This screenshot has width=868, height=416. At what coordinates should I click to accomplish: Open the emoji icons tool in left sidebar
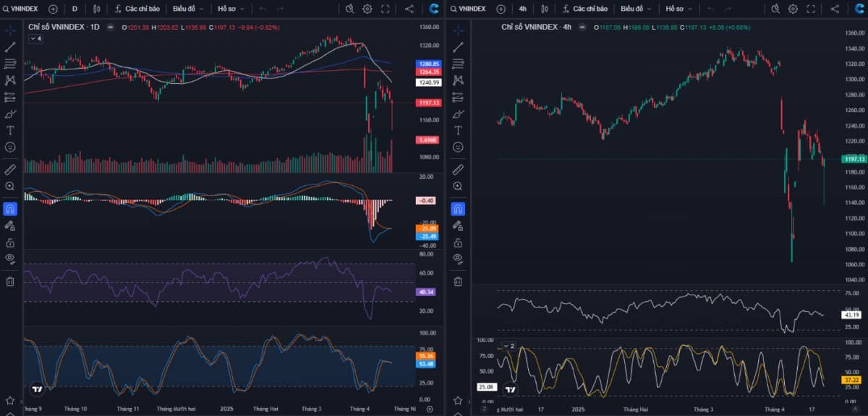10,147
